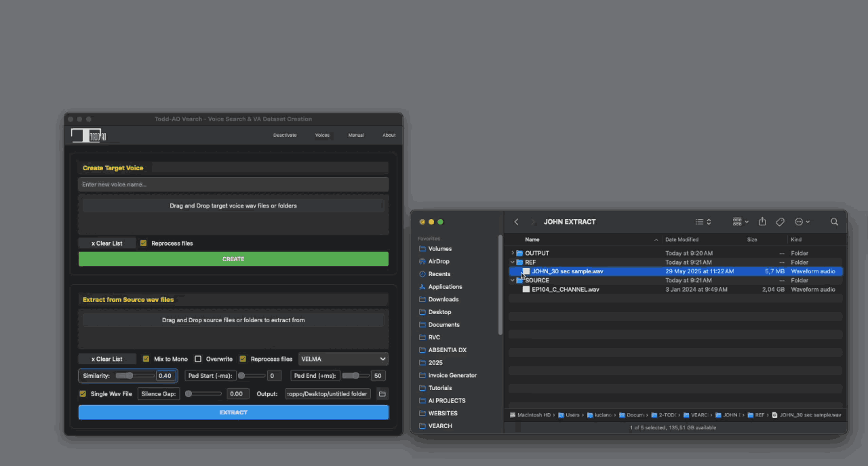Screen dimensions: 868x466
Task: Uncheck the Single Wav File option
Action: [x=82, y=393]
